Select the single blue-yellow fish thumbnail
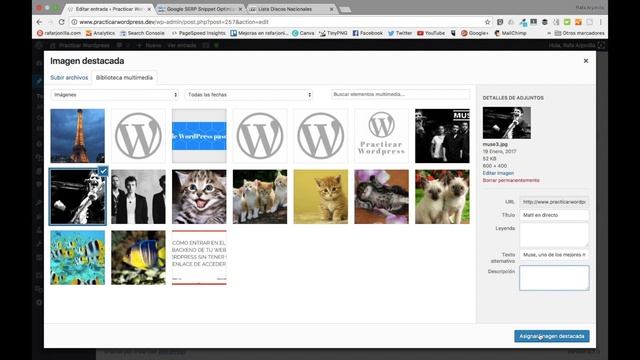The image size is (640, 360). [138, 258]
